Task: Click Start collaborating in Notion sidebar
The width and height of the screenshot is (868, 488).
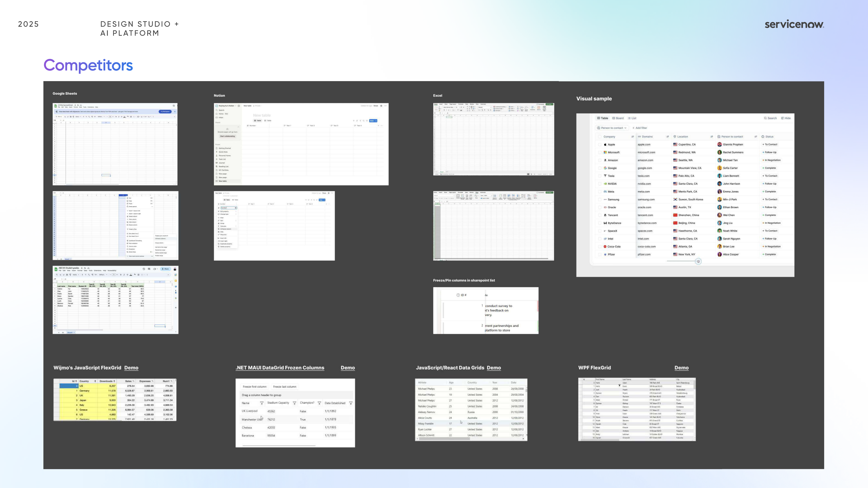Action: (227, 136)
